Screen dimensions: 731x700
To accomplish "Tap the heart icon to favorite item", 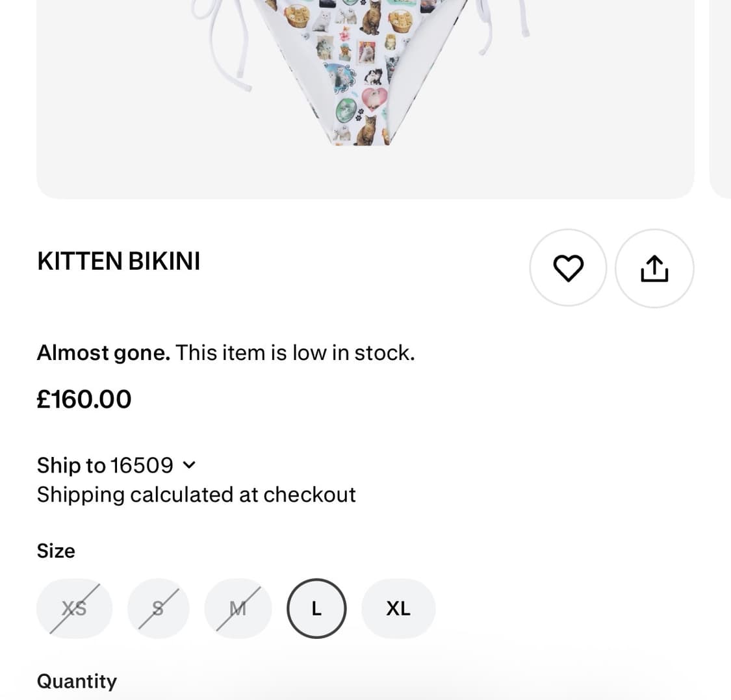I will click(x=568, y=268).
